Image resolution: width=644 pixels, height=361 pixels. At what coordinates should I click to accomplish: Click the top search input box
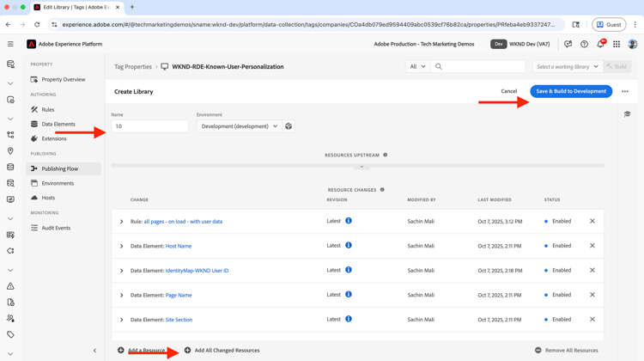coord(478,66)
